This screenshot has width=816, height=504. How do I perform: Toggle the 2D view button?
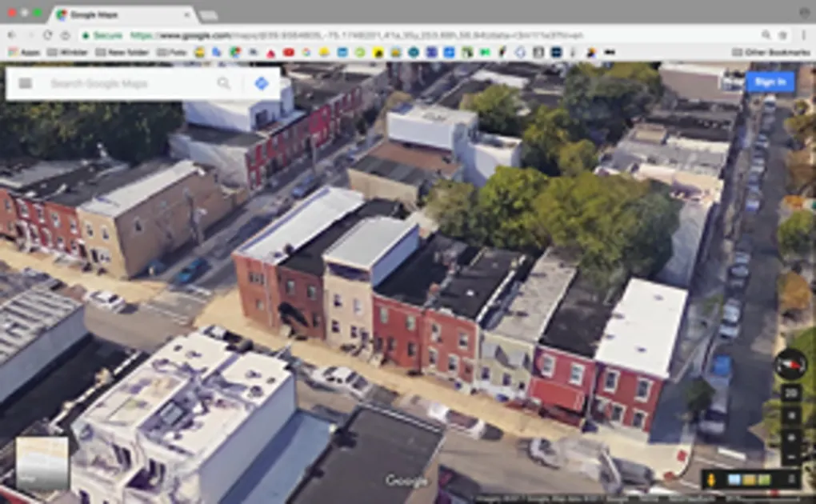pos(790,394)
